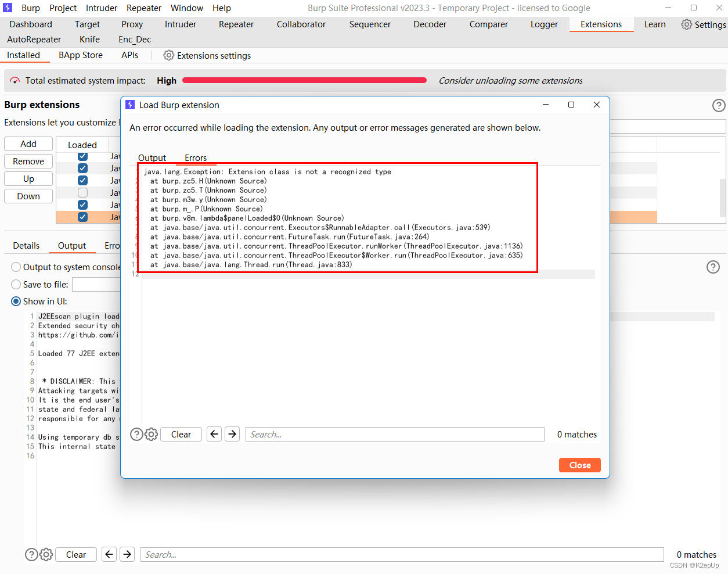Toggle first Loaded checkbox in extensions table
Image resolution: width=728 pixels, height=574 pixels.
point(82,156)
